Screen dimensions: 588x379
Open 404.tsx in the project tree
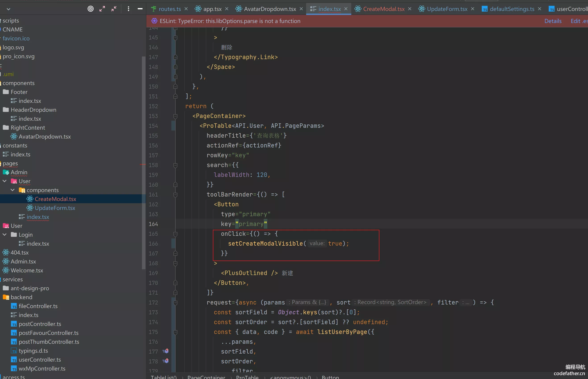[x=19, y=253]
